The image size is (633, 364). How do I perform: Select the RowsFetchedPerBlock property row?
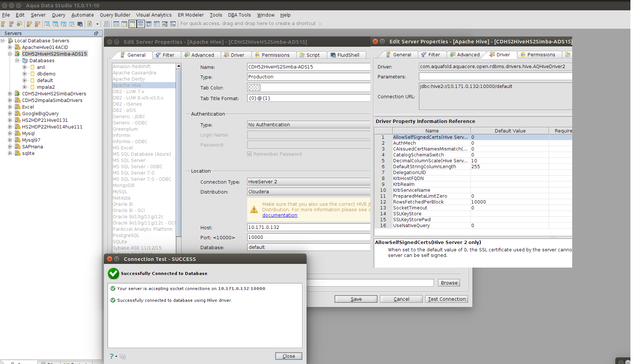tap(473, 202)
